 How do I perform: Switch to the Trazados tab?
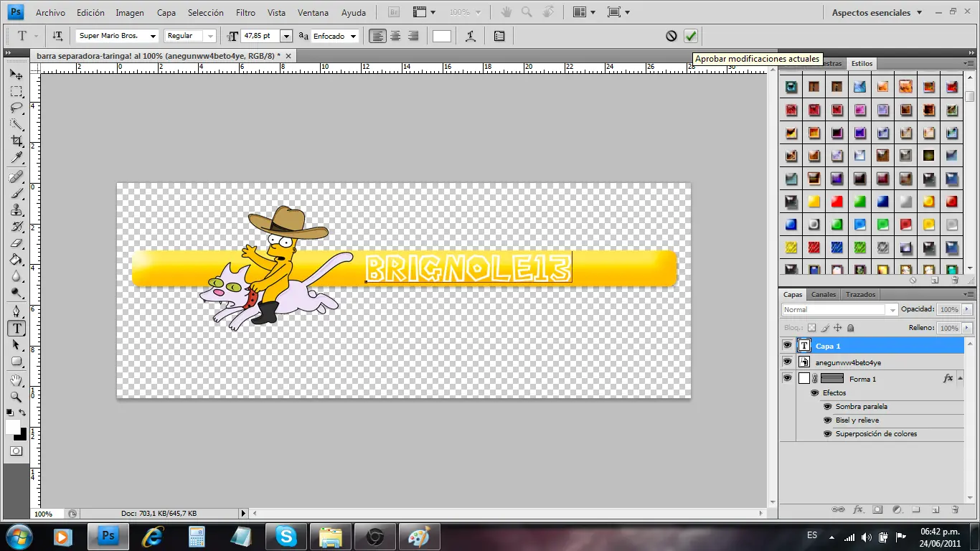tap(860, 295)
